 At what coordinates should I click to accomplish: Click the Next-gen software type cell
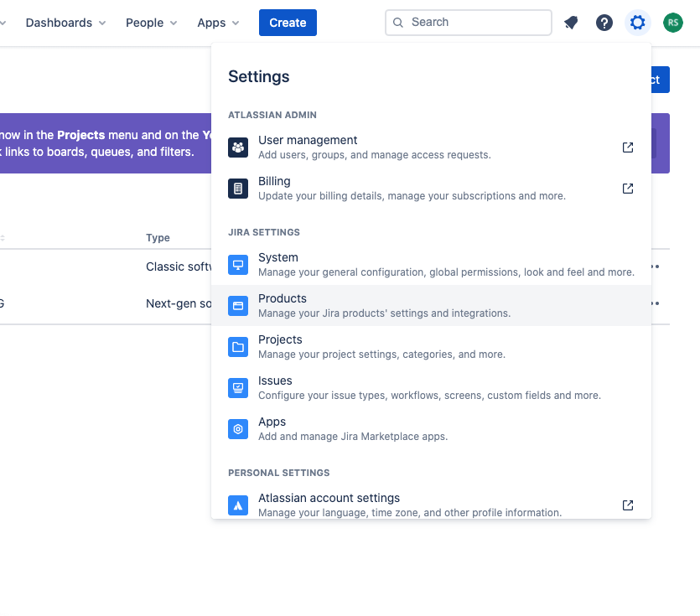(179, 303)
